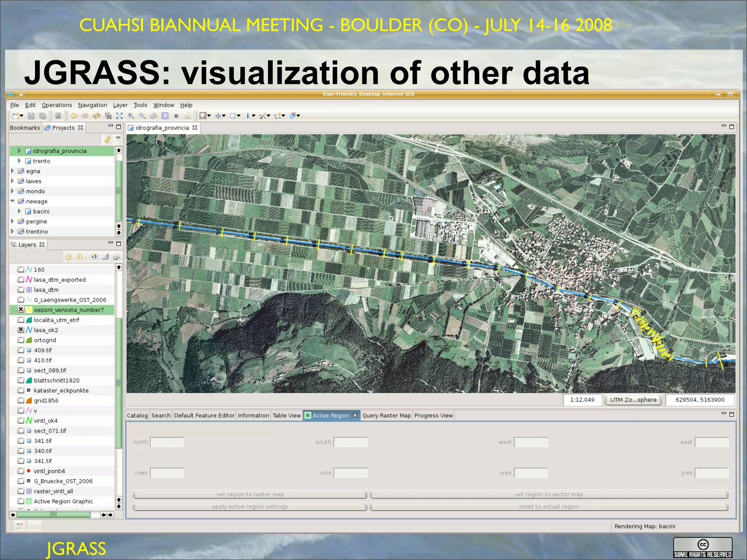Expand the egna project tree node

click(x=13, y=171)
